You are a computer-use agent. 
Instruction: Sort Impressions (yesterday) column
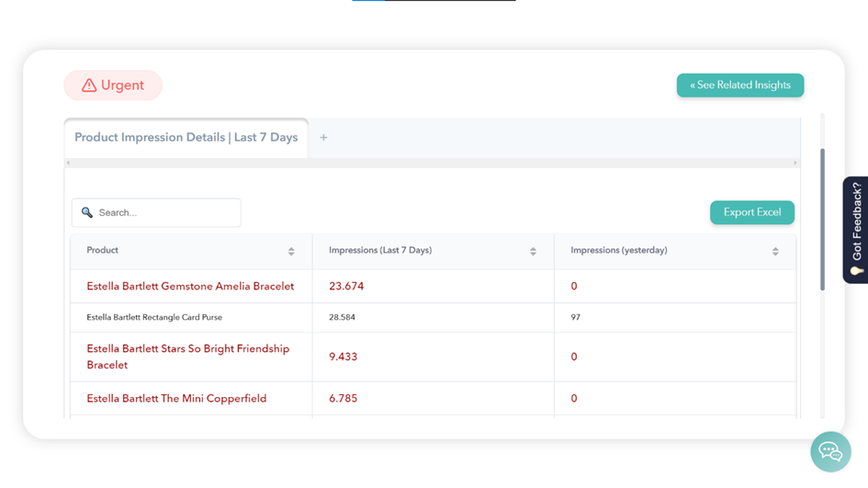pos(775,251)
